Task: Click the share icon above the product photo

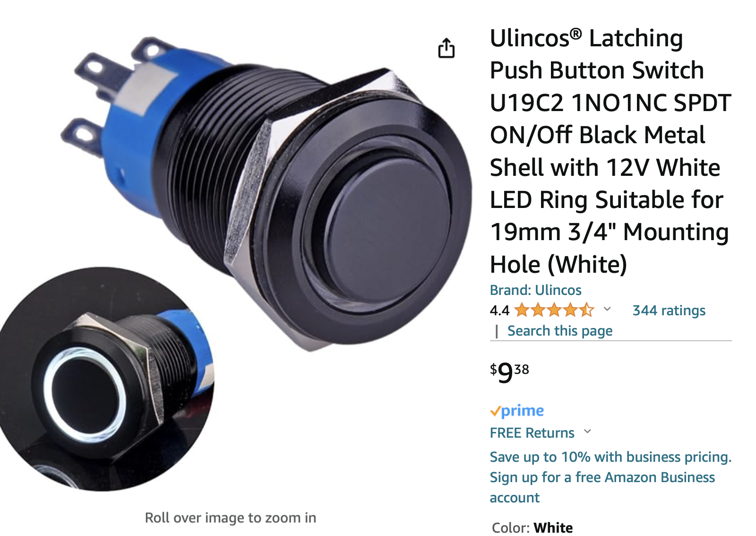Action: pos(446,48)
